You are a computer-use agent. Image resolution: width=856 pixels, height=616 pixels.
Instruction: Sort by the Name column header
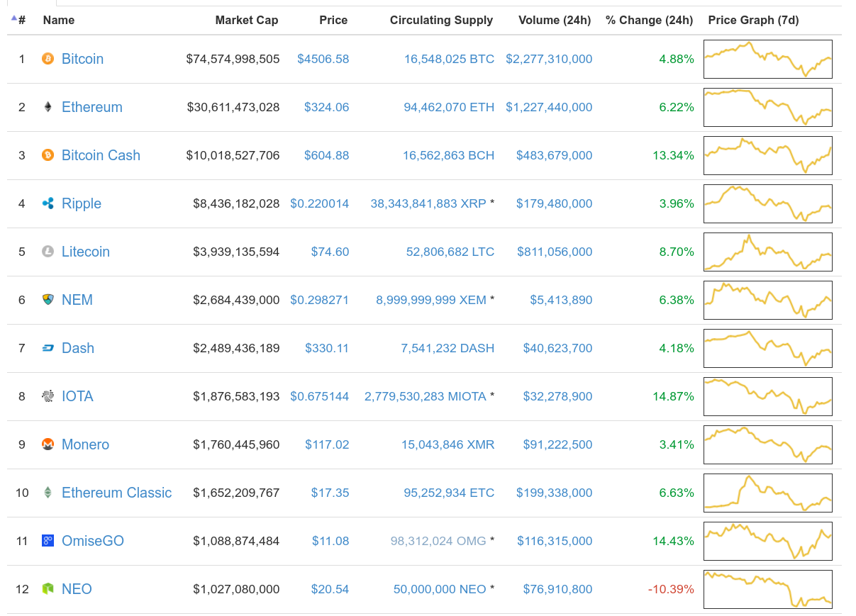point(59,20)
